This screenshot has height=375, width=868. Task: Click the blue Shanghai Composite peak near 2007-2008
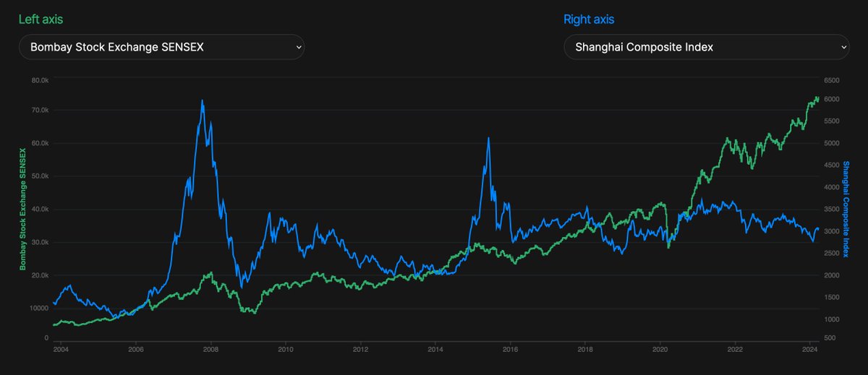click(x=202, y=101)
